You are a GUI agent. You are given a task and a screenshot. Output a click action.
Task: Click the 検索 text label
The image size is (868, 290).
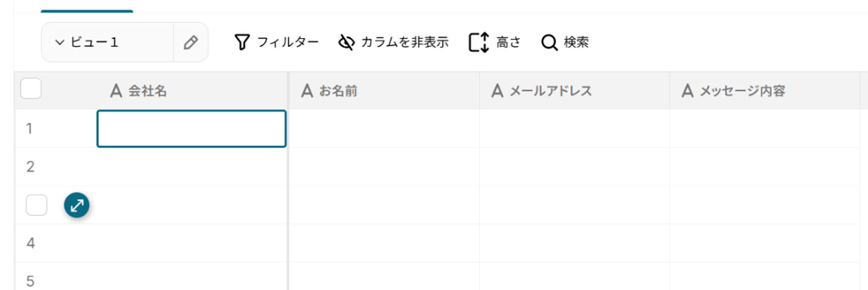pyautogui.click(x=576, y=42)
